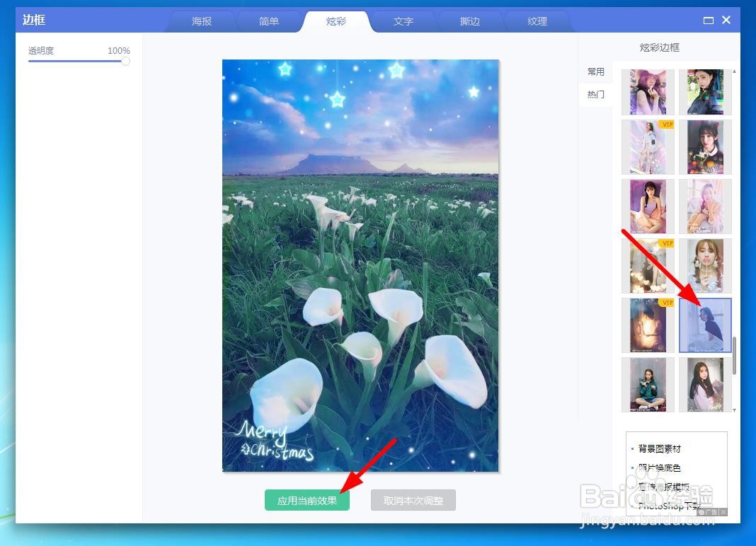Adjust the 透明度 slider handle
The image size is (756, 546).
click(x=125, y=62)
